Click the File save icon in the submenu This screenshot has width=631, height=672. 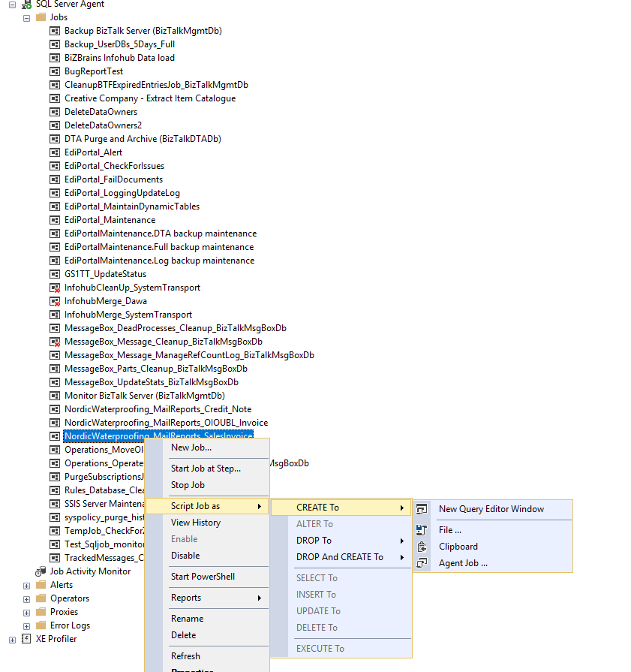(x=422, y=530)
